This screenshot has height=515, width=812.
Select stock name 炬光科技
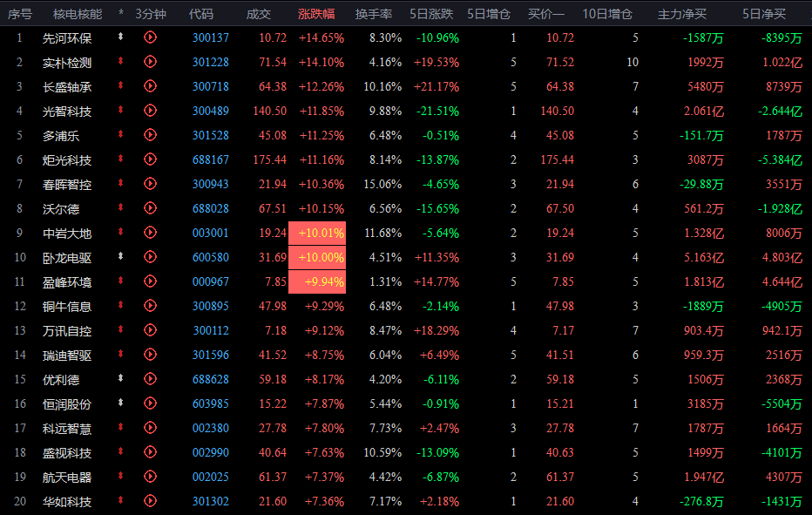pyautogui.click(x=67, y=160)
